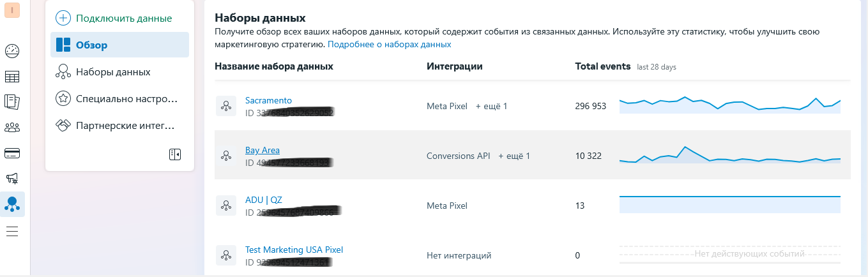Image resolution: width=868 pixels, height=277 pixels.
Task: Select the Наборы данных menu item
Action: click(119, 71)
